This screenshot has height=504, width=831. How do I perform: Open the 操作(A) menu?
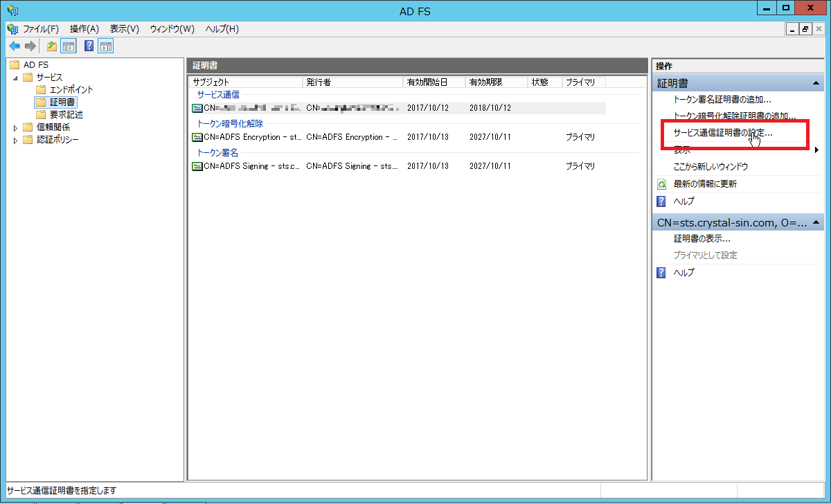pos(84,29)
